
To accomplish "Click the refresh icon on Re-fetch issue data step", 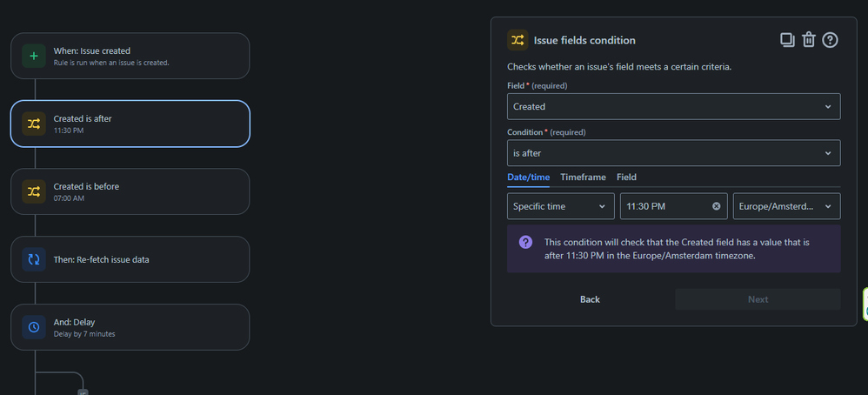I will [x=34, y=259].
